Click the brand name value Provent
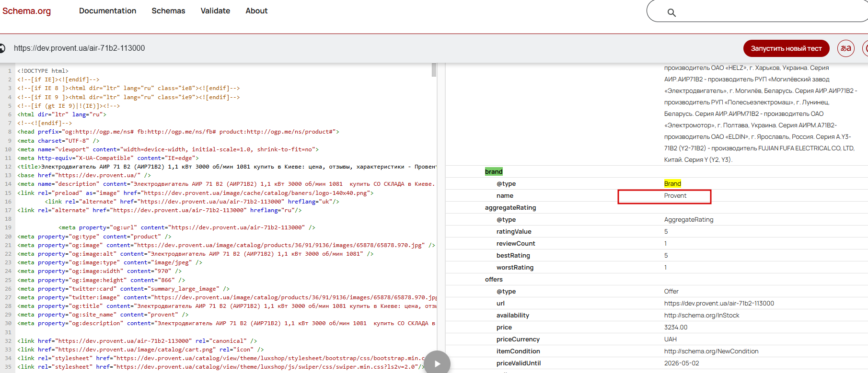The width and height of the screenshot is (868, 373). pos(675,195)
